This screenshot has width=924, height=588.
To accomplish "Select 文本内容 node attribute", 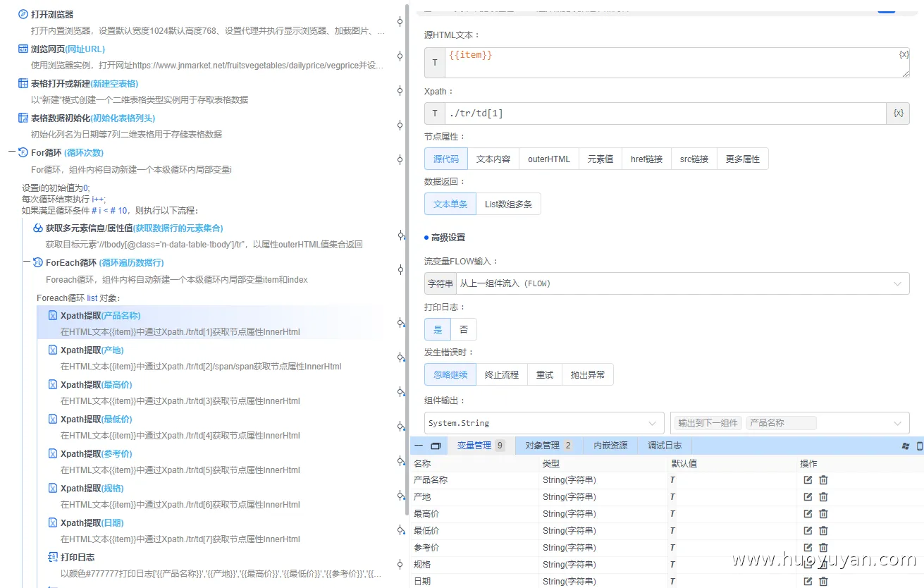I will [493, 159].
